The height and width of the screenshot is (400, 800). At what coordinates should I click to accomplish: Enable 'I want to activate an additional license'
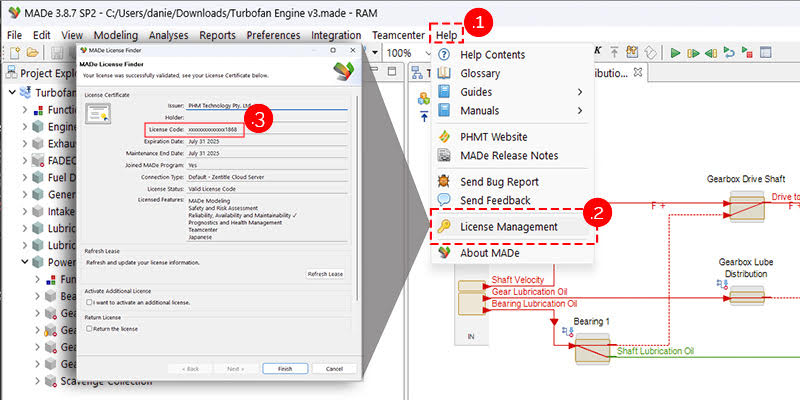[x=89, y=303]
